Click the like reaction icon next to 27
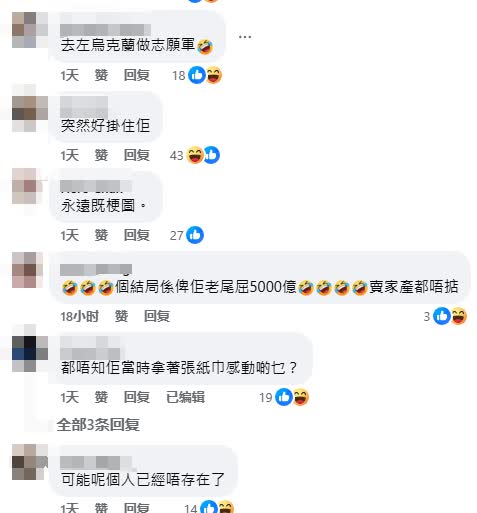Image resolution: width=477 pixels, height=513 pixels. coord(195,235)
